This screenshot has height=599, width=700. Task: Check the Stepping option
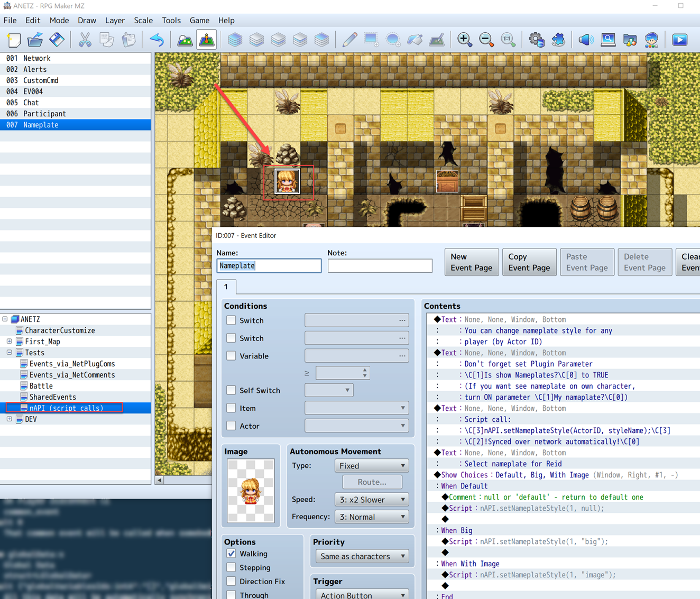coord(231,567)
